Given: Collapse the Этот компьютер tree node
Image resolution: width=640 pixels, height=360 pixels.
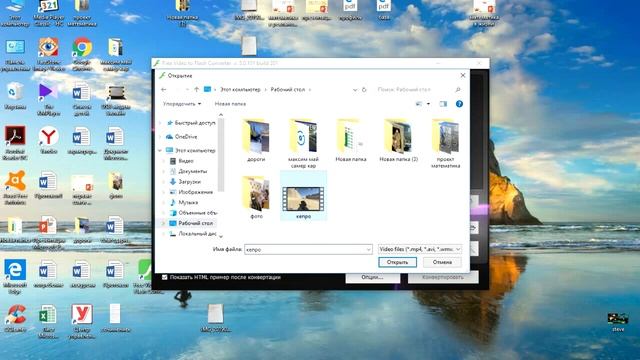Looking at the screenshot, I should [x=160, y=151].
